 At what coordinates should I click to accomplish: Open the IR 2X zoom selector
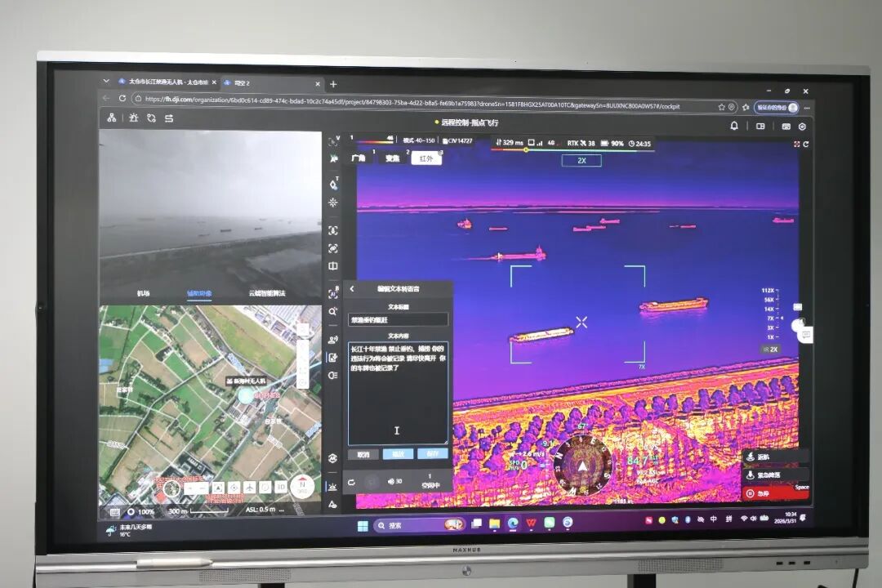(x=769, y=349)
